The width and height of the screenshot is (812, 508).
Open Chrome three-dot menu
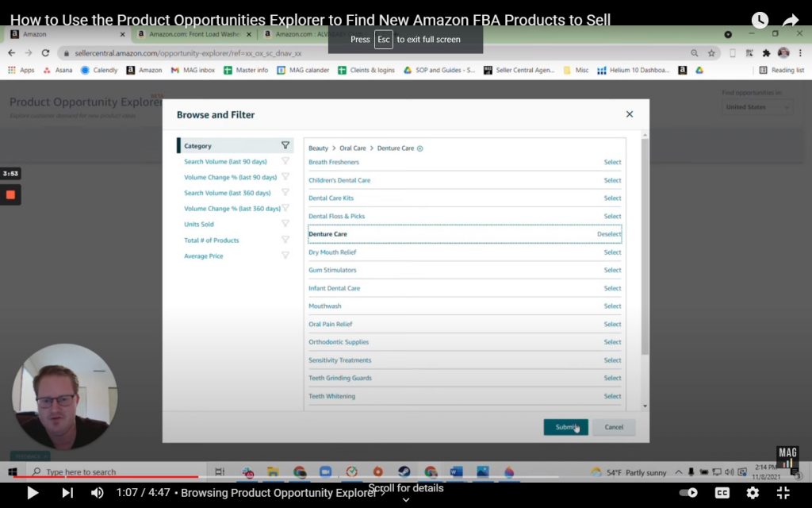pos(800,53)
